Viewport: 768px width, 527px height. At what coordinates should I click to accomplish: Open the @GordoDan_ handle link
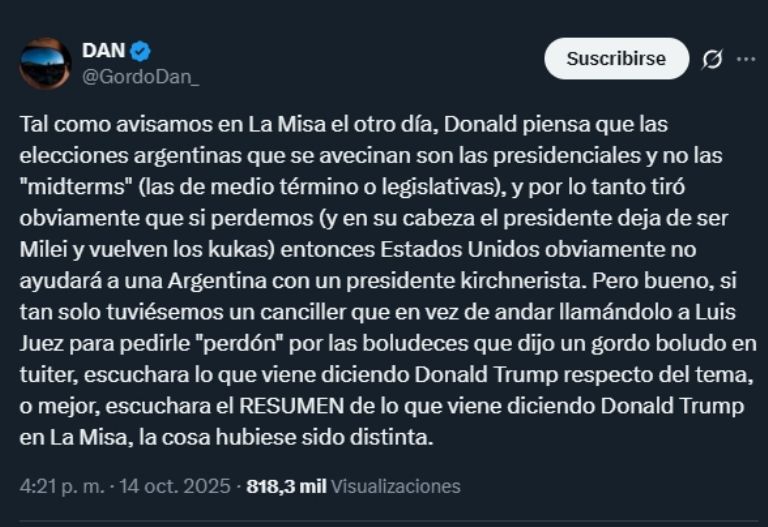tap(141, 77)
